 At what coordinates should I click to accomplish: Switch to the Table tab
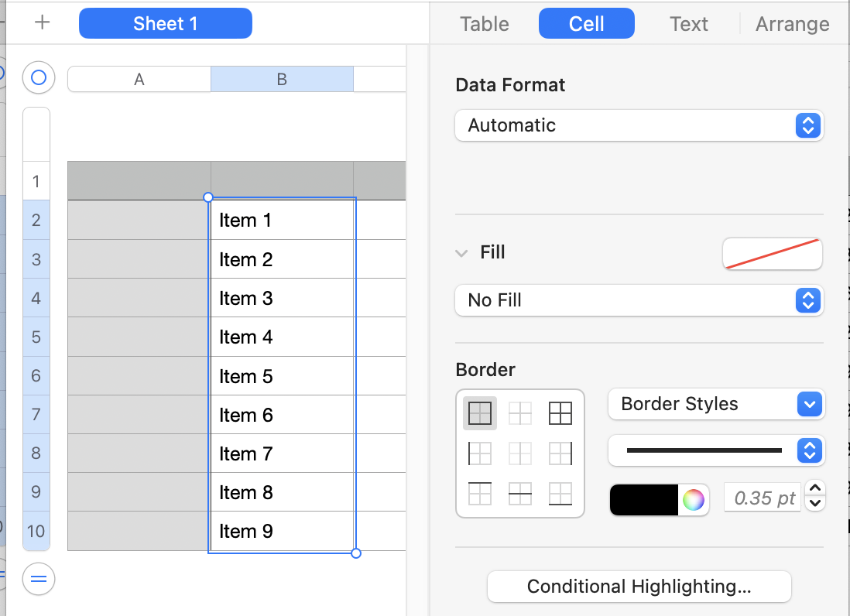pos(485,24)
